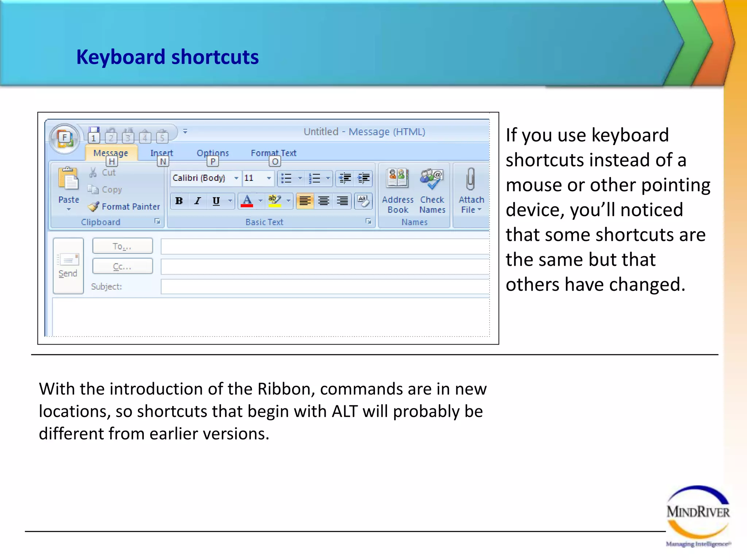Switch to the Message tab
747x560 pixels.
pos(111,153)
